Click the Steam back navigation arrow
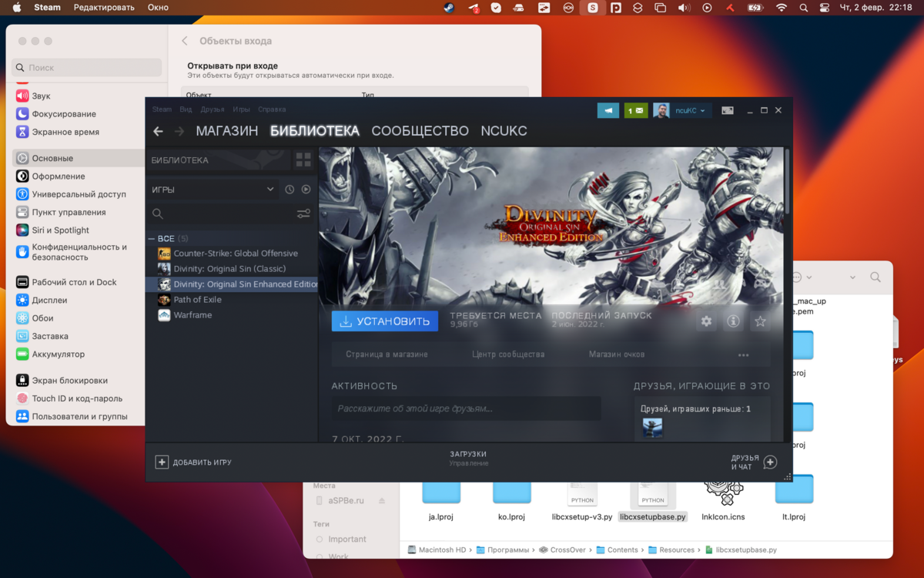Image resolution: width=924 pixels, height=578 pixels. coord(158,132)
